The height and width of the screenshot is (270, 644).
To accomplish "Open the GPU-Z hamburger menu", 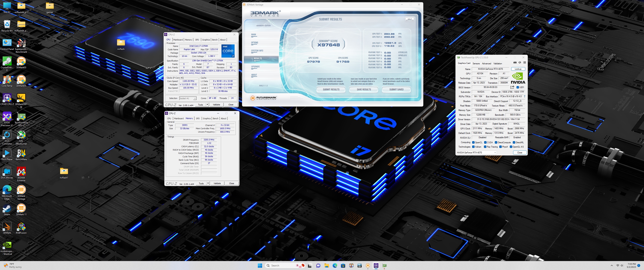I will [x=525, y=63].
